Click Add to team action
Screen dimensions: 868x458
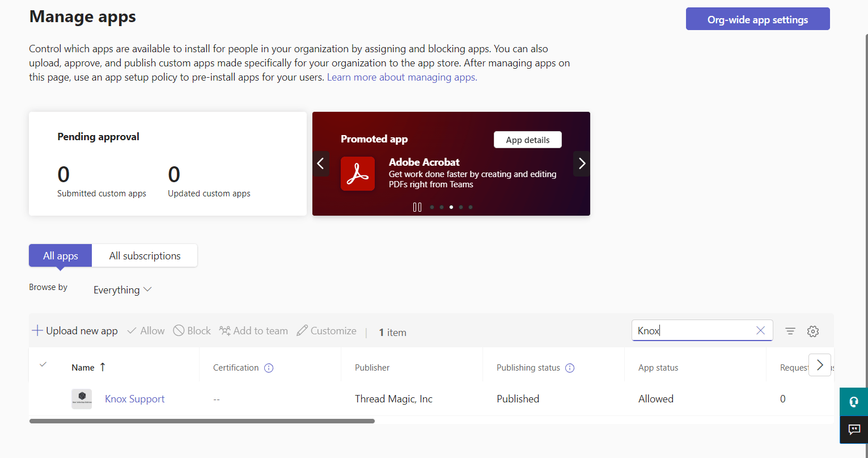[253, 331]
